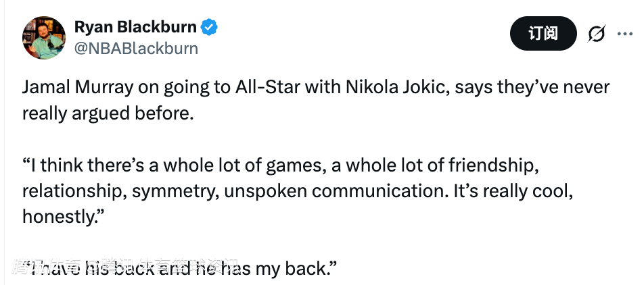
Task: Click the blue verified badge
Action: [209, 28]
